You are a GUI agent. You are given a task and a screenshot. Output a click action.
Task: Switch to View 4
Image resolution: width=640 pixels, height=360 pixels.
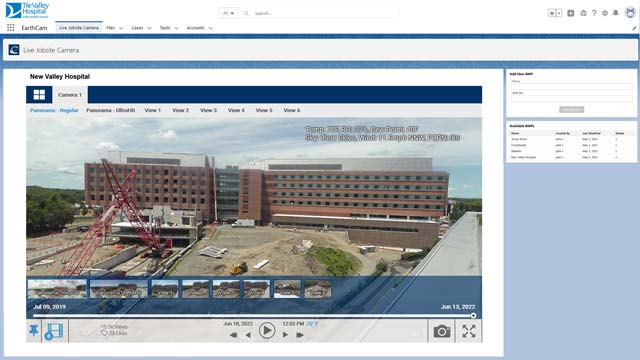236,110
